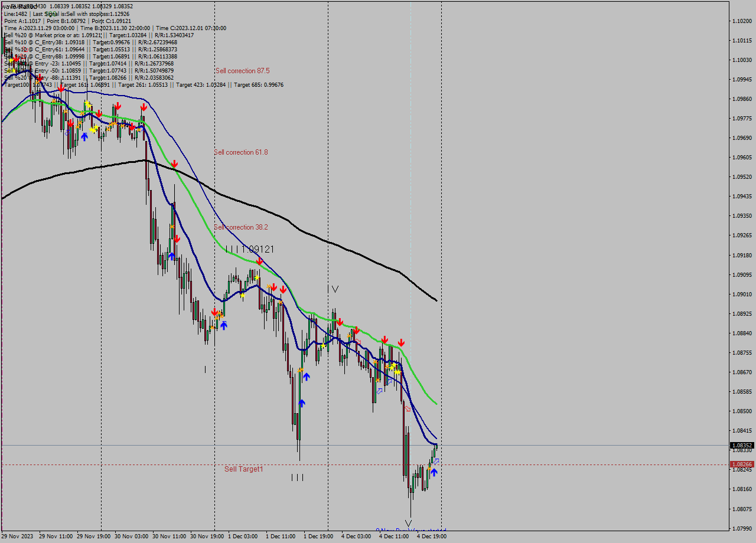Click the Sell Target1 label
The width and height of the screenshot is (756, 543).
243,469
